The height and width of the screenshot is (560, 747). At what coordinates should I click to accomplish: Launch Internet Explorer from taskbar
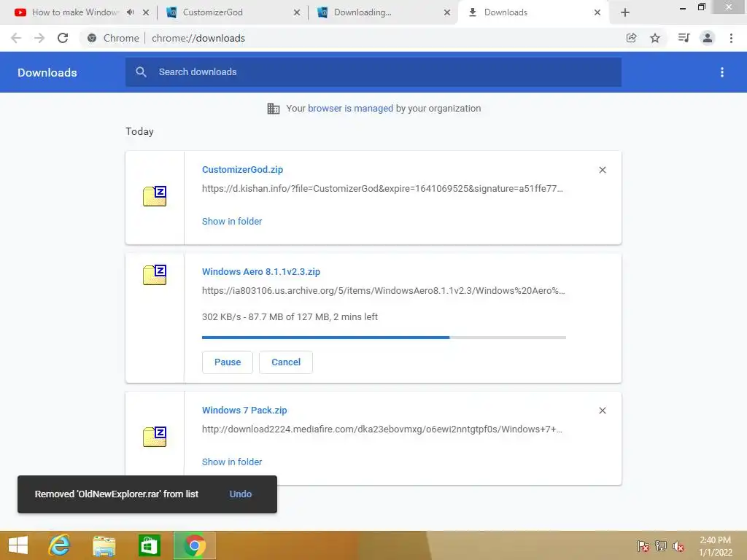pos(59,545)
